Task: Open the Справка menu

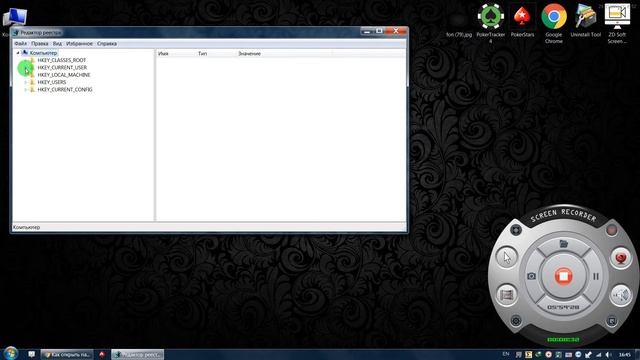Action: coord(107,44)
